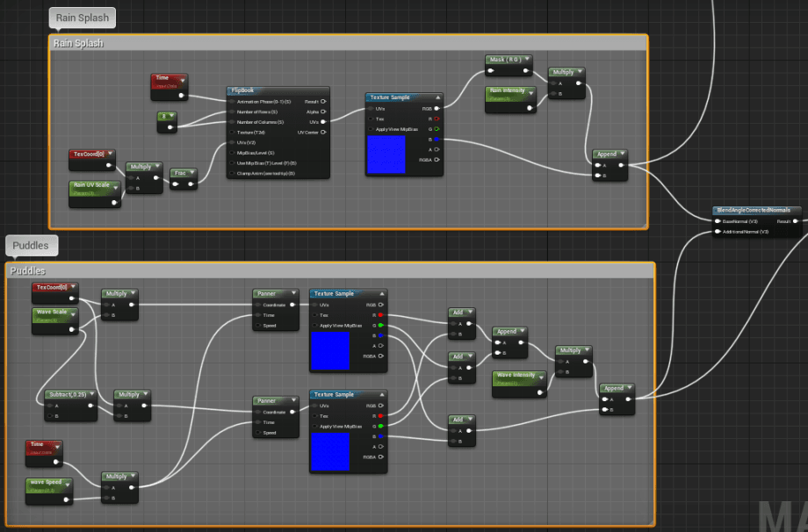Open the Wave Speed node chevron
The image size is (808, 532).
tap(68, 485)
